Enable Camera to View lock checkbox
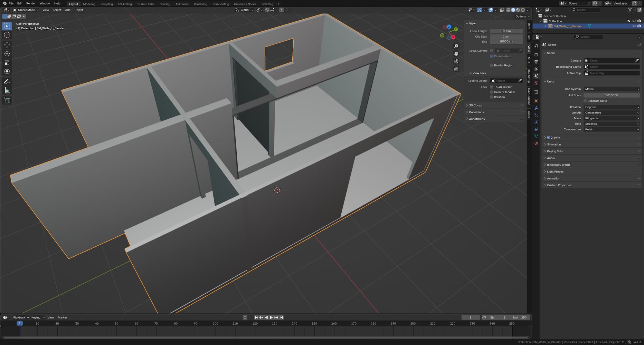 coord(491,92)
